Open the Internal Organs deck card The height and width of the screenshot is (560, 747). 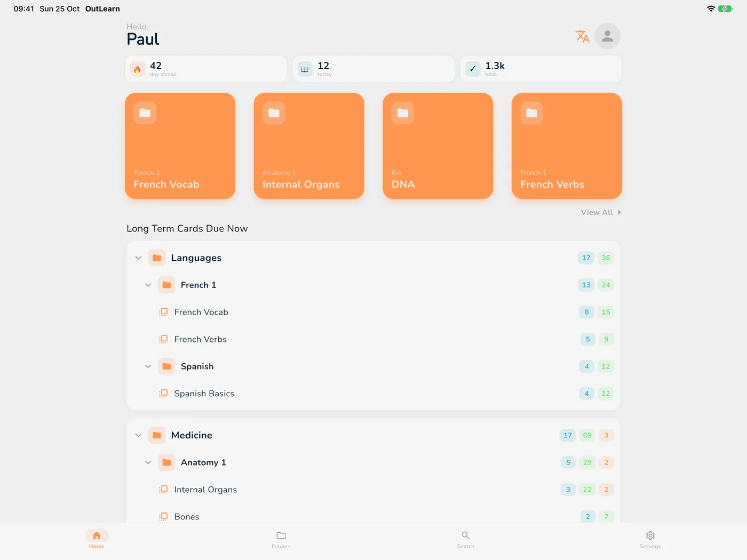309,146
